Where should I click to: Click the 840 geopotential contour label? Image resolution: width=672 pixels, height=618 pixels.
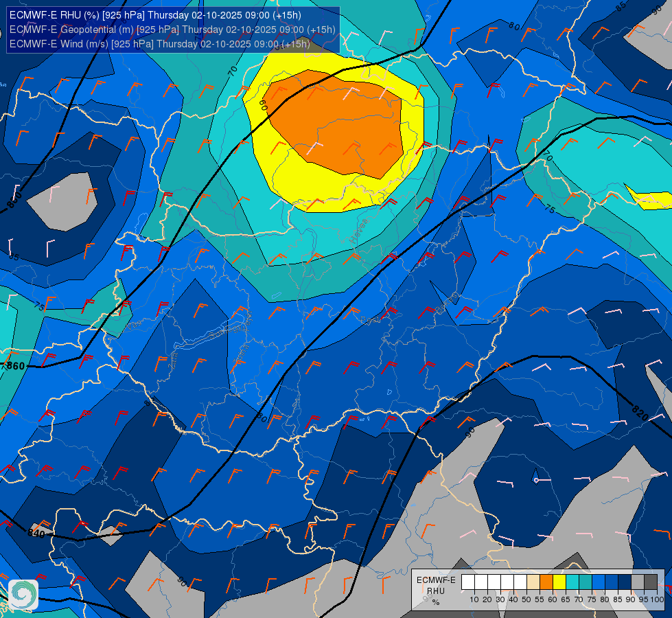[x=36, y=534]
